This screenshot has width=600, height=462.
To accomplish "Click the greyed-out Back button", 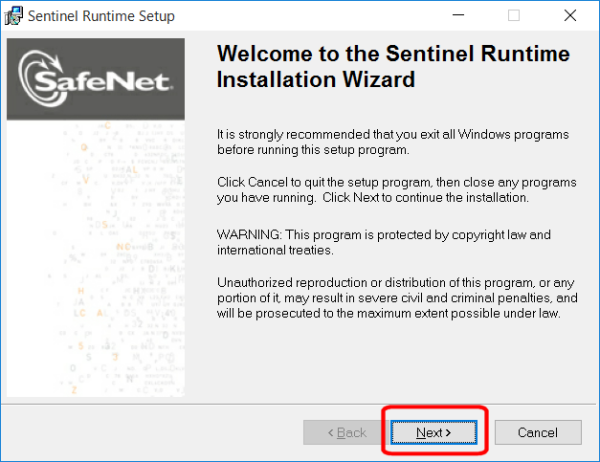I will click(x=347, y=433).
